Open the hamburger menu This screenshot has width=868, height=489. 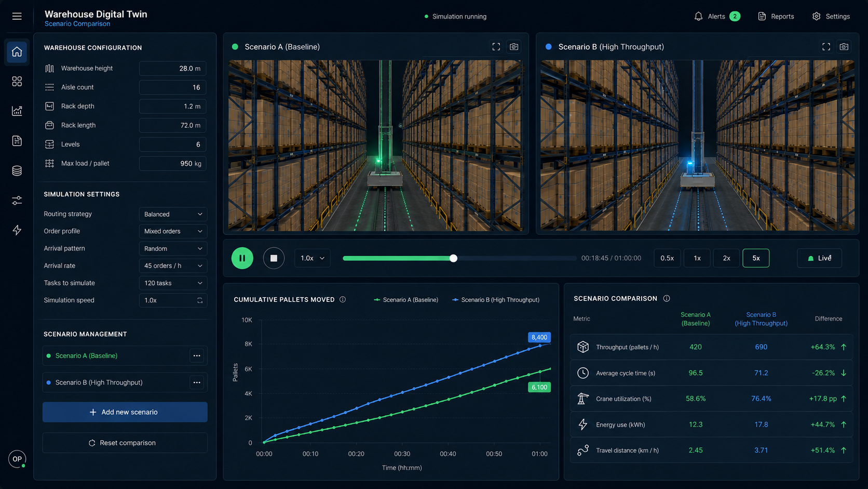pyautogui.click(x=17, y=16)
